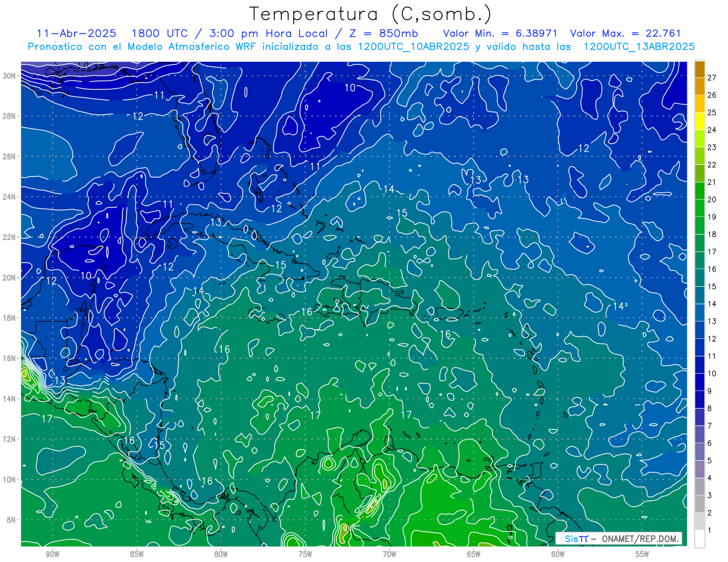Click the '16N' latitude axis label
728x562 pixels.
pyautogui.click(x=10, y=358)
